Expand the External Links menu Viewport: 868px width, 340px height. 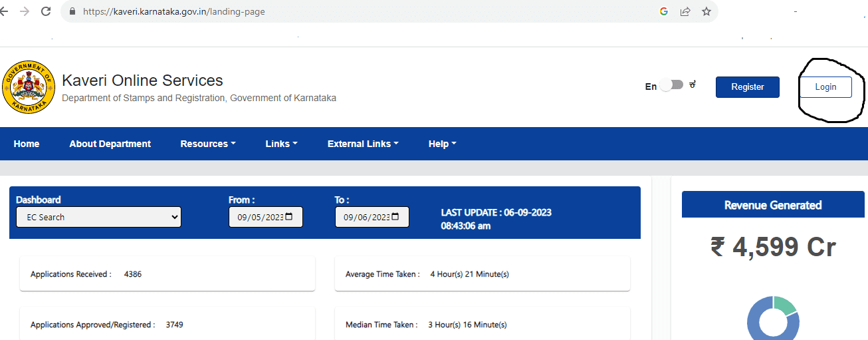pyautogui.click(x=363, y=144)
